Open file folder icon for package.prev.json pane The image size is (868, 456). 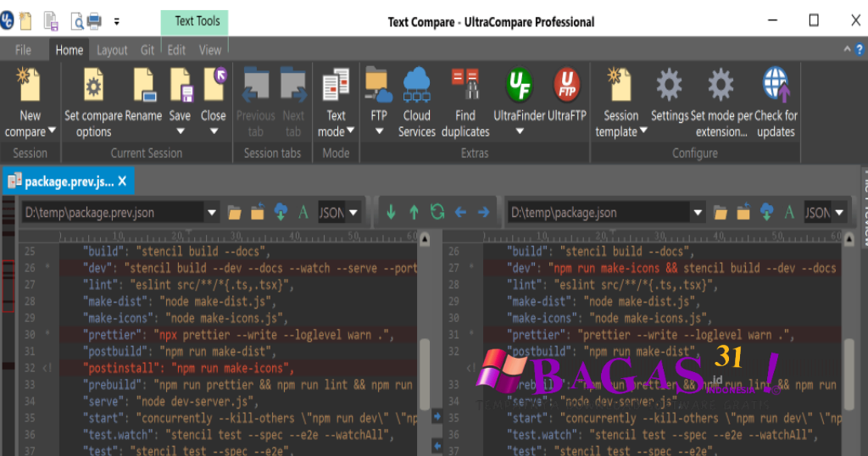click(x=234, y=213)
